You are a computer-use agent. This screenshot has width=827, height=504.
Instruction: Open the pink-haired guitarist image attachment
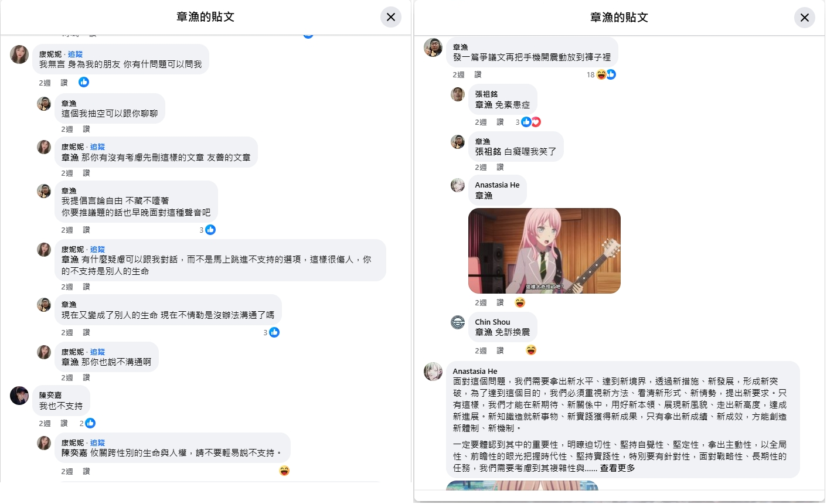point(544,251)
